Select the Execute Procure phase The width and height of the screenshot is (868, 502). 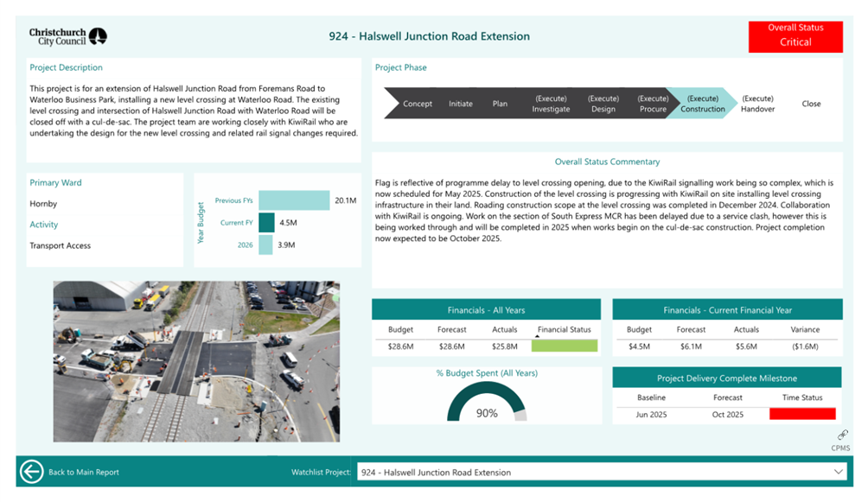click(x=653, y=104)
